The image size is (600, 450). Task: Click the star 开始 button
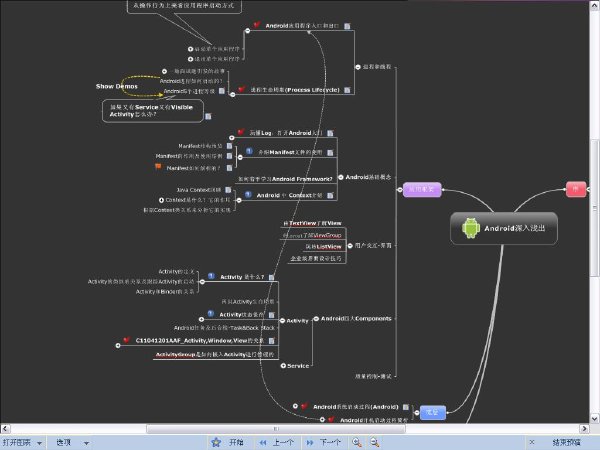point(227,442)
